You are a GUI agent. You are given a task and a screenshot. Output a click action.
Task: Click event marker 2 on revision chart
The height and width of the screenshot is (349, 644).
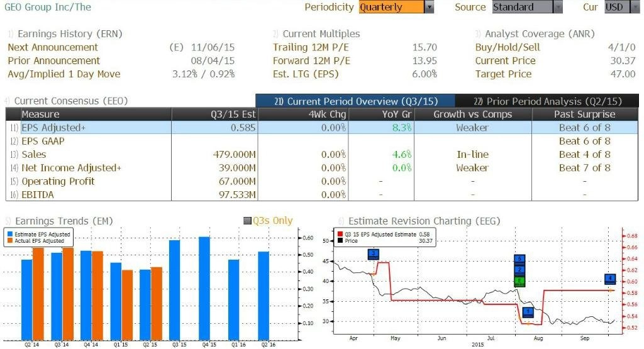point(519,270)
